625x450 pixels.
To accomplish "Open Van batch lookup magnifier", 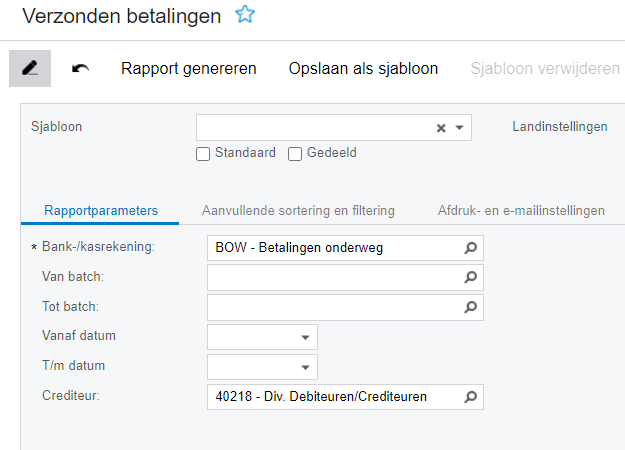I will coord(470,277).
